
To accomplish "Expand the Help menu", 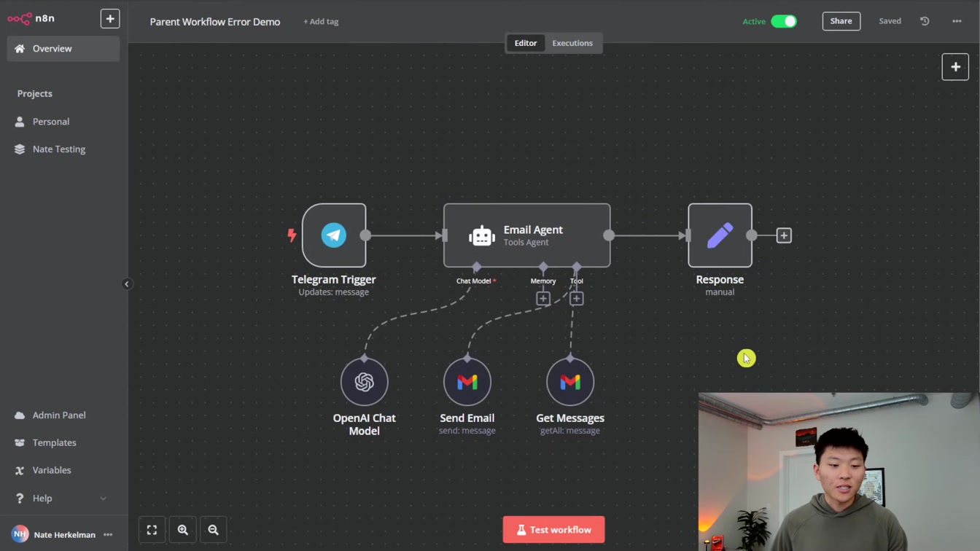I will click(x=63, y=499).
